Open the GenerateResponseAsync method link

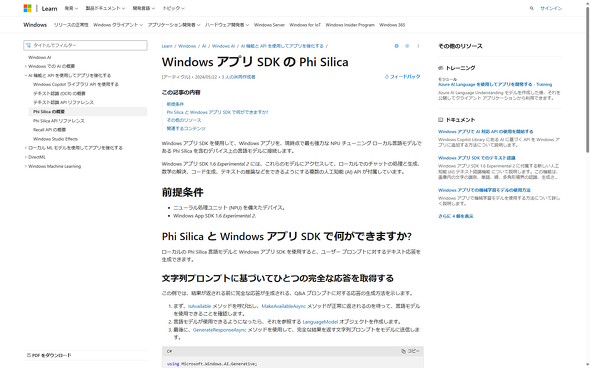point(219,330)
